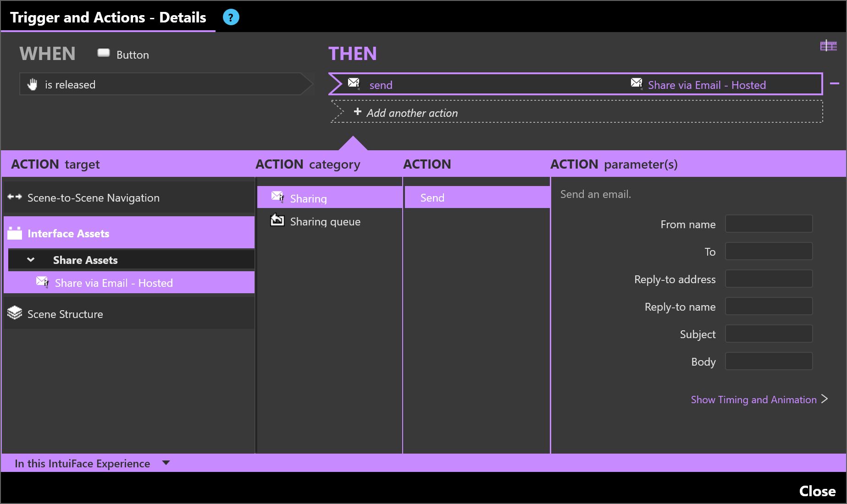The image size is (847, 504).
Task: Click the Reply-to name input field
Action: pos(769,306)
